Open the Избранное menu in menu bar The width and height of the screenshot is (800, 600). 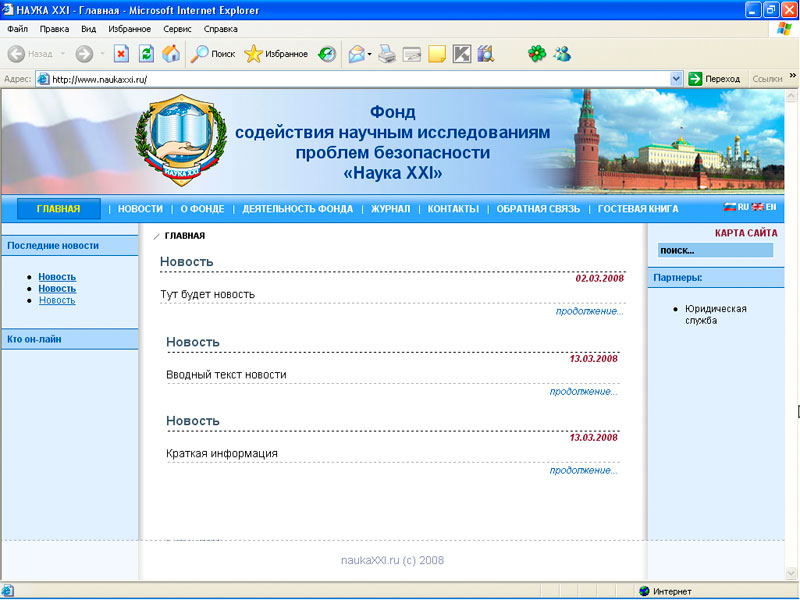coord(130,29)
